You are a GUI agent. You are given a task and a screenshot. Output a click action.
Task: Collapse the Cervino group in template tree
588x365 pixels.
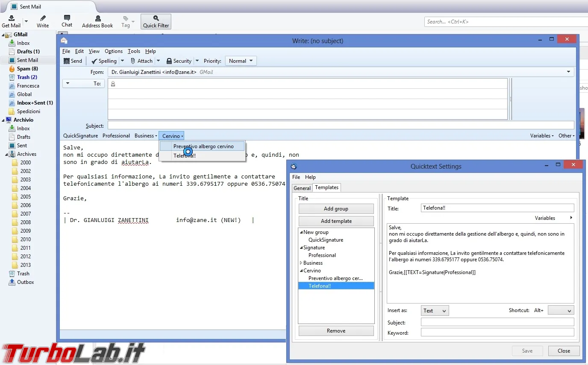pyautogui.click(x=301, y=271)
